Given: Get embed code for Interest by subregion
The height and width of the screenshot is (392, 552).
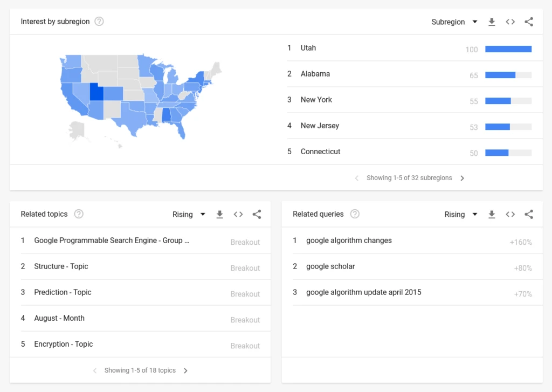Looking at the screenshot, I should pos(510,22).
